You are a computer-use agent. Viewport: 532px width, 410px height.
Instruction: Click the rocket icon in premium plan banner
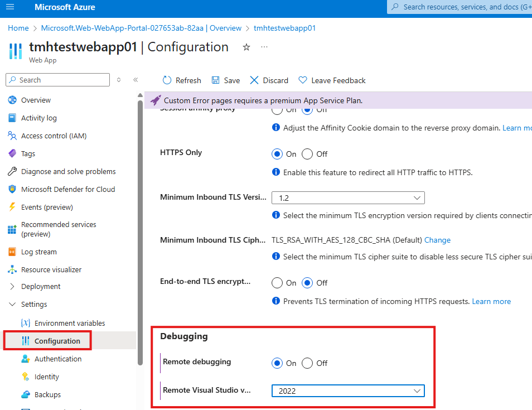(x=156, y=100)
